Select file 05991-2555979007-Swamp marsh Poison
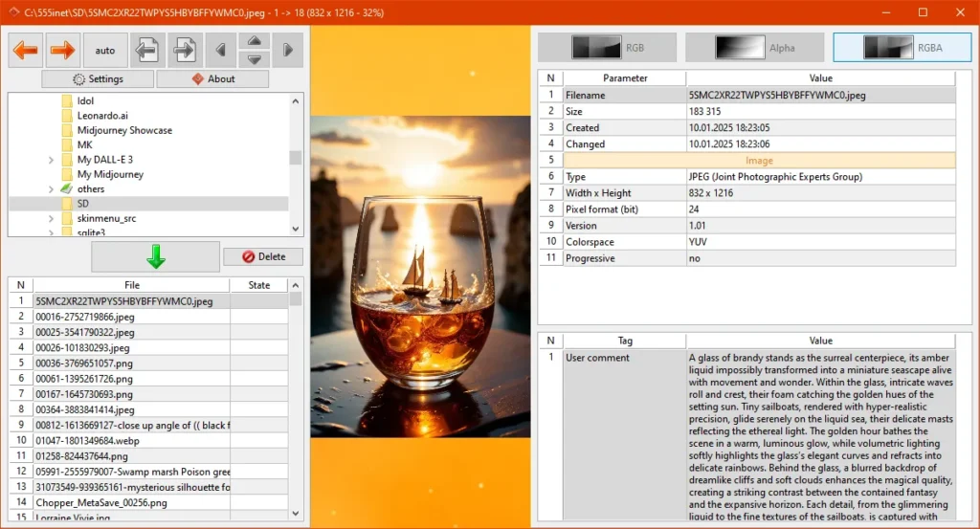 pos(132,472)
